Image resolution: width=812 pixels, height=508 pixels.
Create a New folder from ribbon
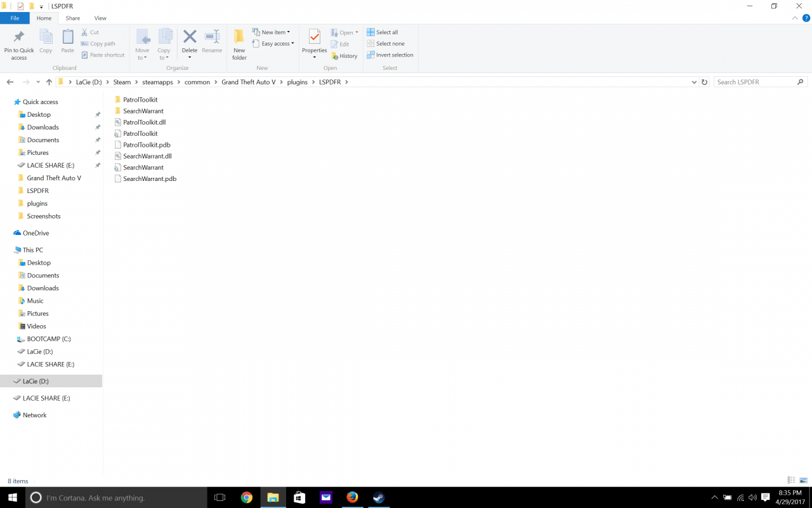pos(239,44)
